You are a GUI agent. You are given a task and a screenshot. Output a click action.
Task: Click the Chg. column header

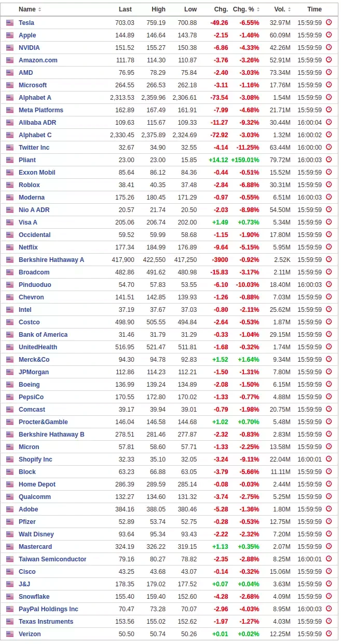click(221, 9)
